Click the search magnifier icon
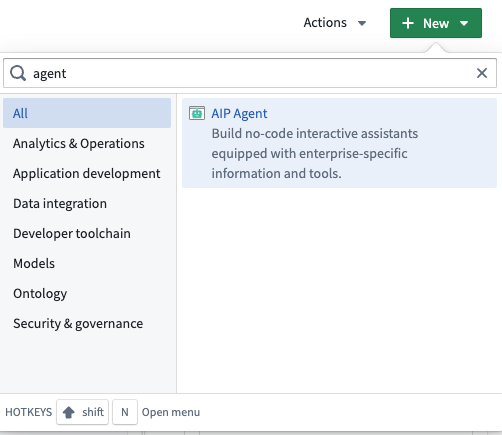The height and width of the screenshot is (435, 502). point(18,73)
